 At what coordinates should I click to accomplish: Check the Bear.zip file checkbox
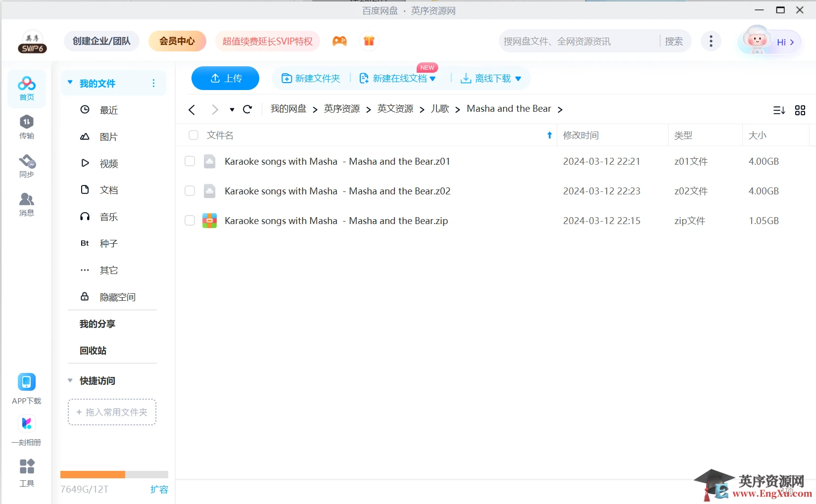190,221
